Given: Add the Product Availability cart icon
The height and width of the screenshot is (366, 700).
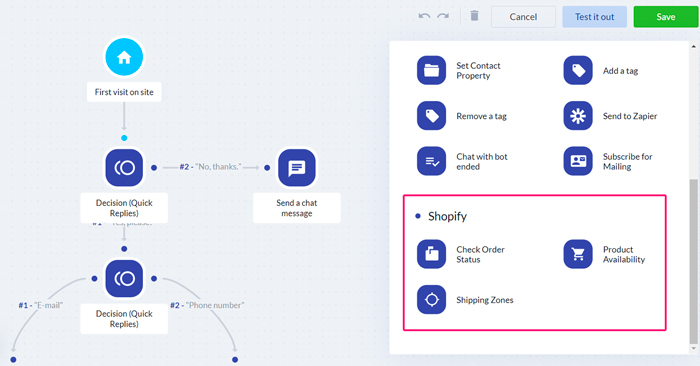Looking at the screenshot, I should 578,254.
